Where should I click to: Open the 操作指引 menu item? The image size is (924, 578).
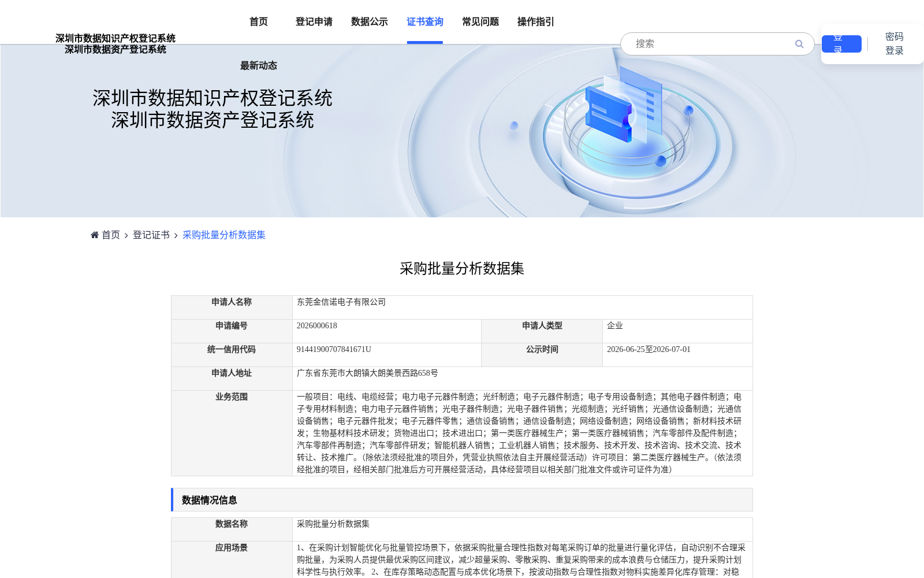pos(536,21)
